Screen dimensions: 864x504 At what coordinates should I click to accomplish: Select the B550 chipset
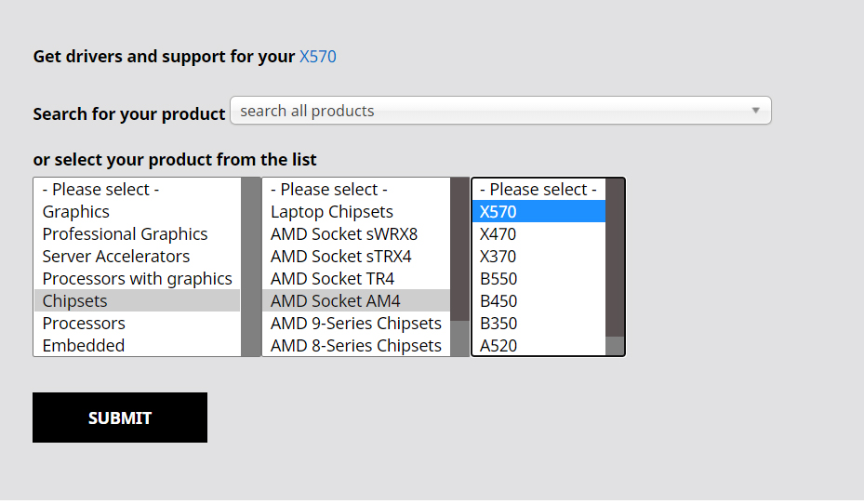pos(498,279)
